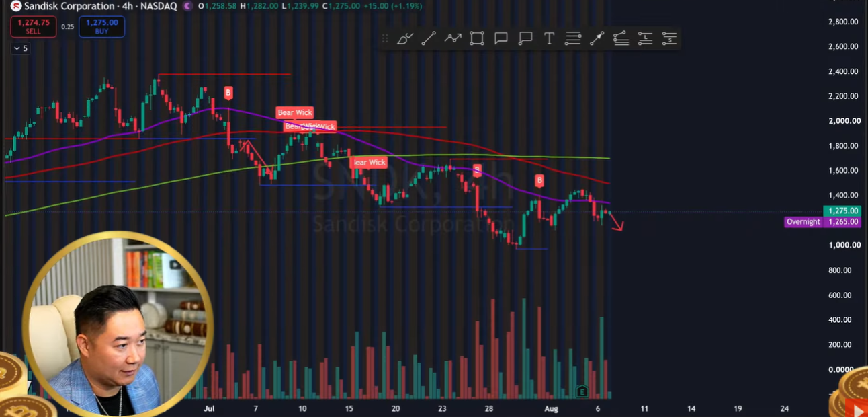Screen dimensions: 868x417
Task: Click the topmost Bear Wick label
Action: [295, 113]
